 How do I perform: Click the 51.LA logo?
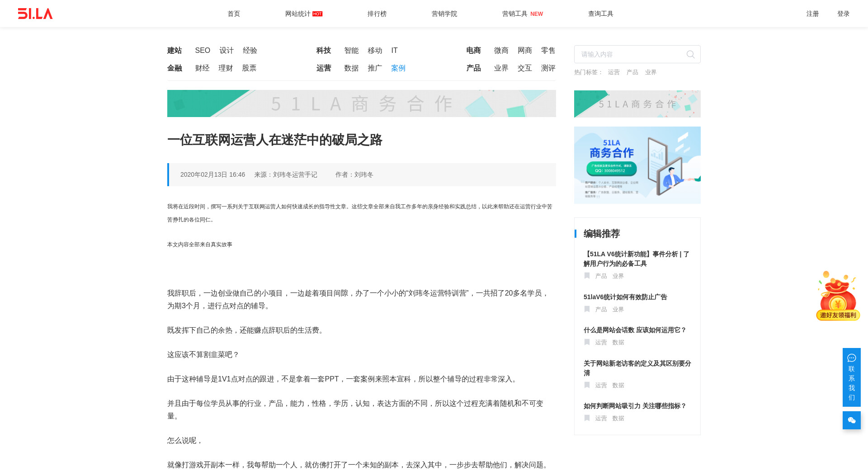[x=35, y=14]
